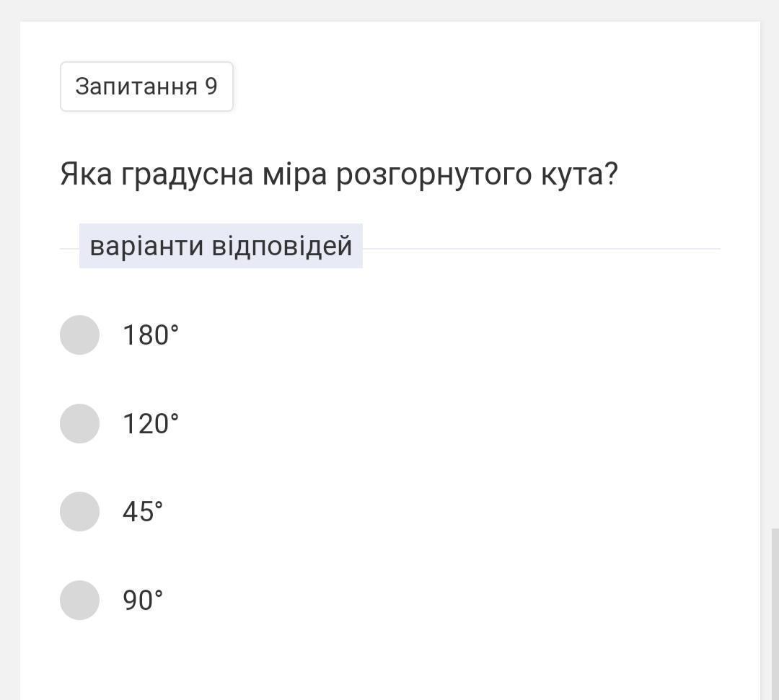Pick the radio button beside 90°
779x700 pixels.
79,600
